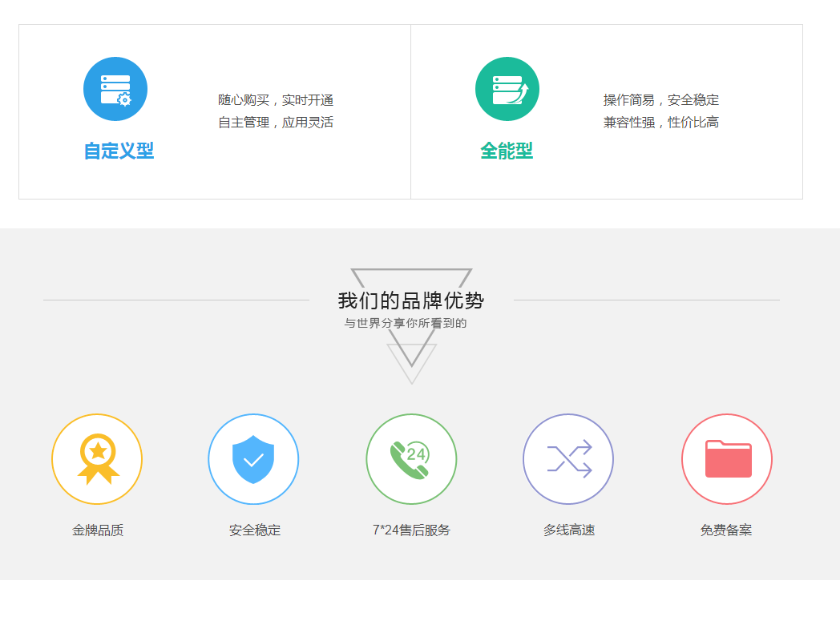Open the 免费备案 label
The height and width of the screenshot is (629, 840).
(x=726, y=530)
